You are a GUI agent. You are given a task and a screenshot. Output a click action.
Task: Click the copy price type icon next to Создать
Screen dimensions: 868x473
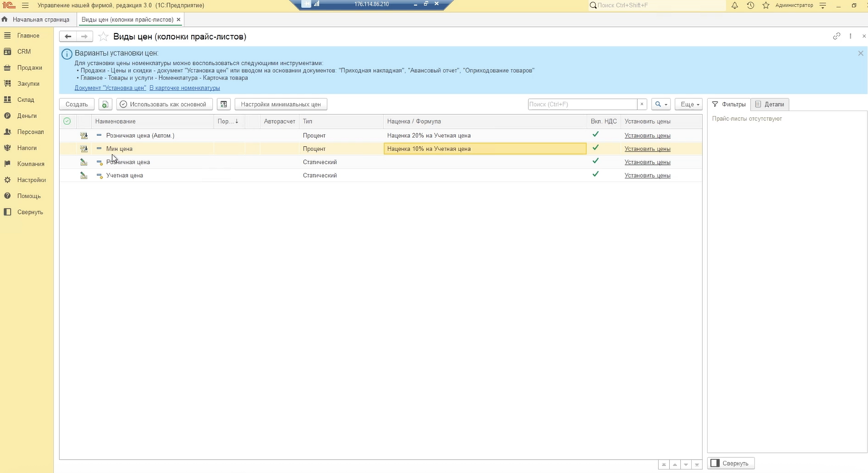pos(105,104)
